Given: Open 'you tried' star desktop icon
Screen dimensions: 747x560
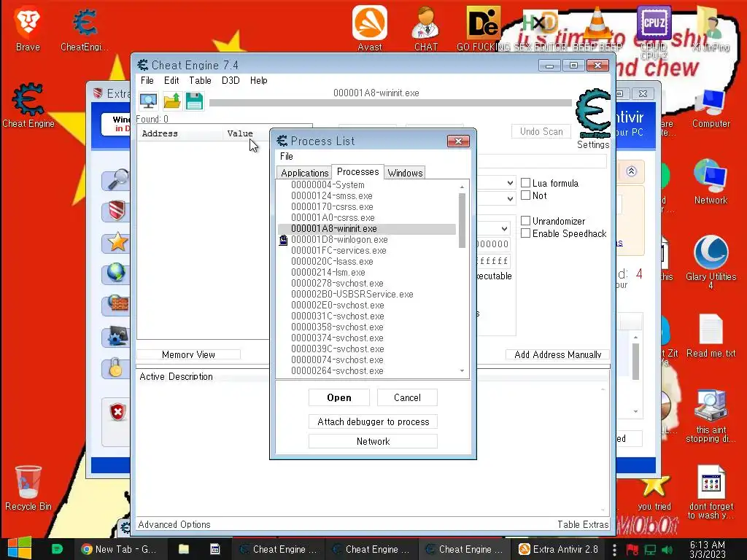Looking at the screenshot, I should coord(654,493).
